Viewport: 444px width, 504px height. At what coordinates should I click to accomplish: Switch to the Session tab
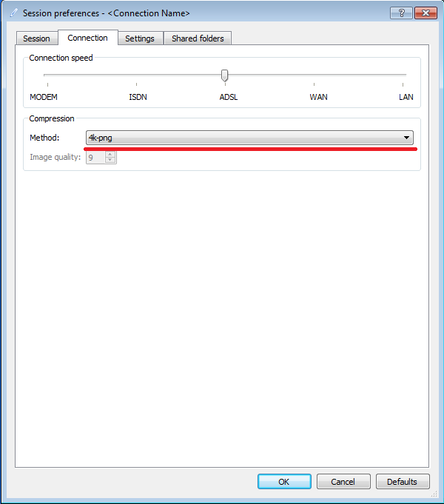pyautogui.click(x=36, y=38)
